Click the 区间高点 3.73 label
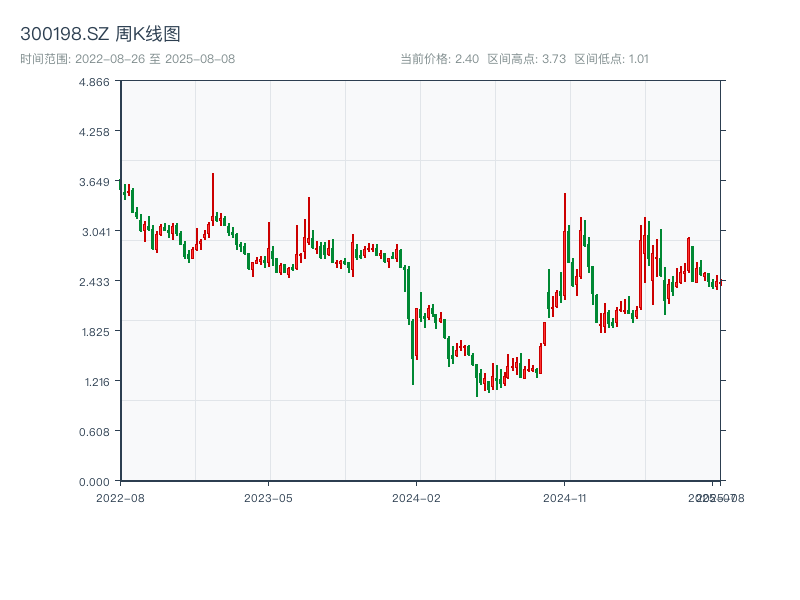800x600 pixels. click(527, 59)
